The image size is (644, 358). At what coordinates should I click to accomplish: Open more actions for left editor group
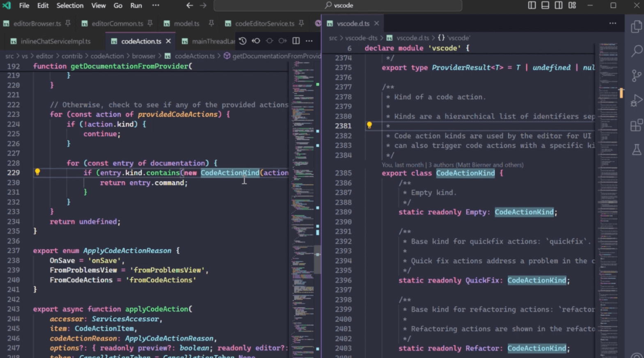click(309, 41)
